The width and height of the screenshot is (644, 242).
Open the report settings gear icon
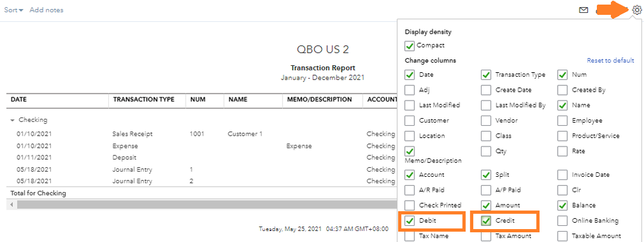[x=637, y=10]
